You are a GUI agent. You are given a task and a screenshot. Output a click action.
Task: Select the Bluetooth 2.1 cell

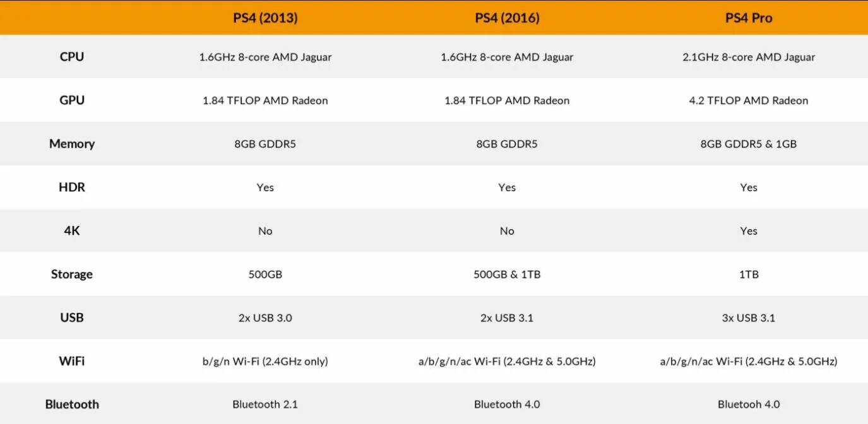(x=265, y=404)
